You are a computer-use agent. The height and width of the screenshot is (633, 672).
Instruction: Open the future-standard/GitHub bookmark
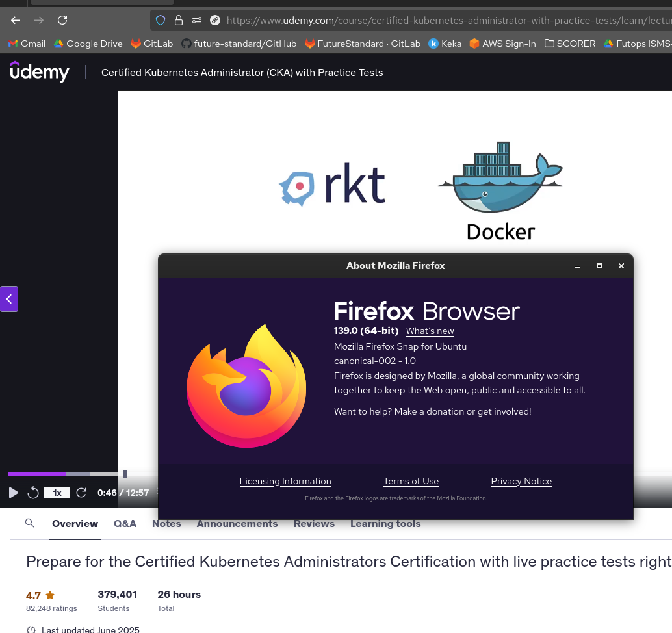(x=239, y=44)
